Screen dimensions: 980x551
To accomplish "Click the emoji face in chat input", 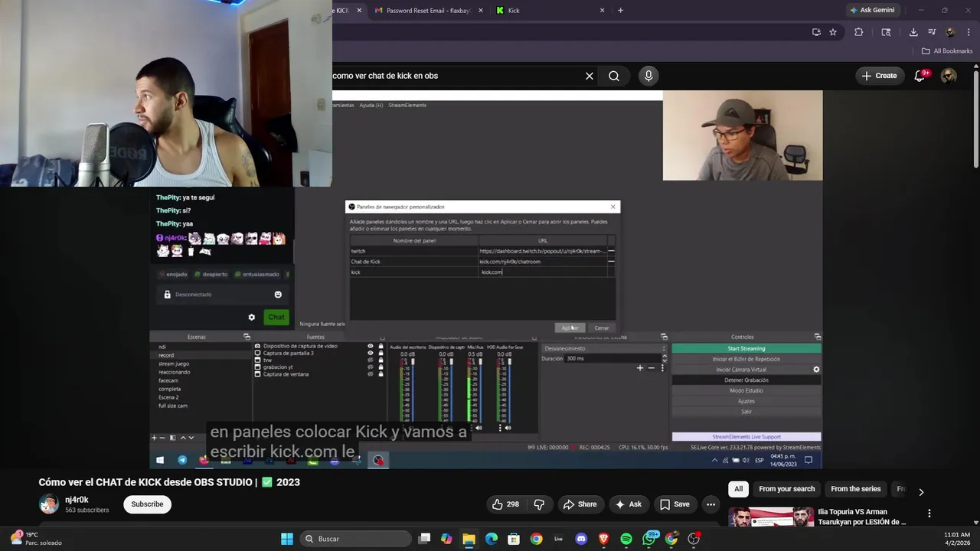I will [x=278, y=295].
